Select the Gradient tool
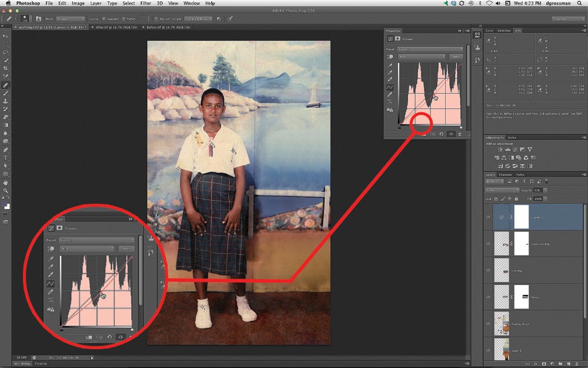Viewport: 588px width, 368px height. pyautogui.click(x=5, y=125)
